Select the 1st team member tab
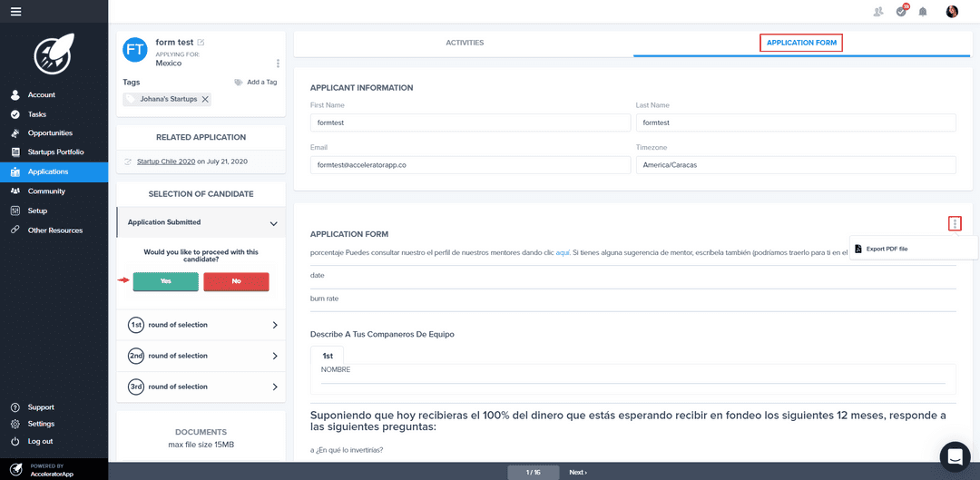 pos(328,356)
